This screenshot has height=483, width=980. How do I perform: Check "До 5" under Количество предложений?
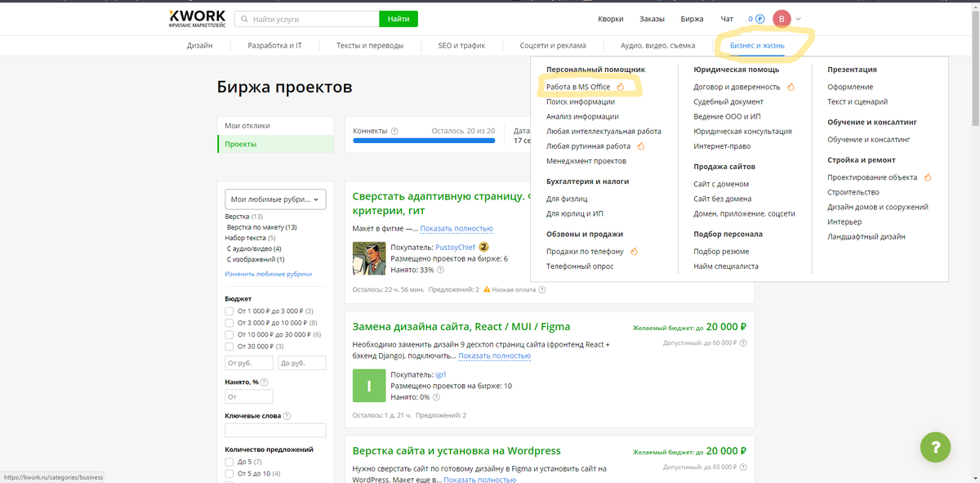pyautogui.click(x=229, y=464)
